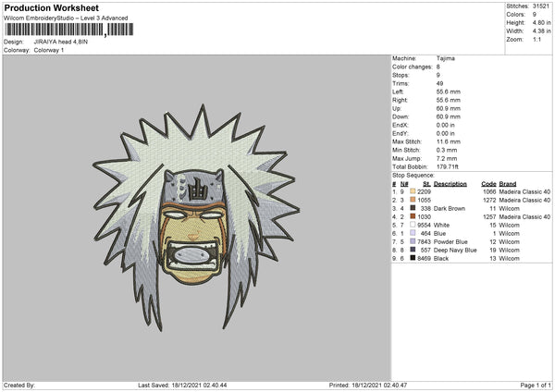Click the Max Stitch value 11.6 mm

(x=449, y=141)
